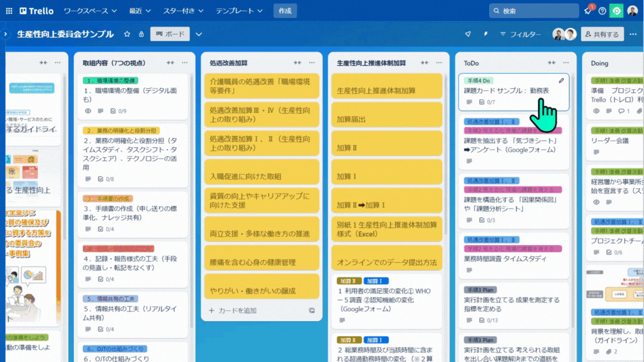Collapse the 処遇改善加算 list
Viewport: 644px width, 362px height.
pos(297,63)
